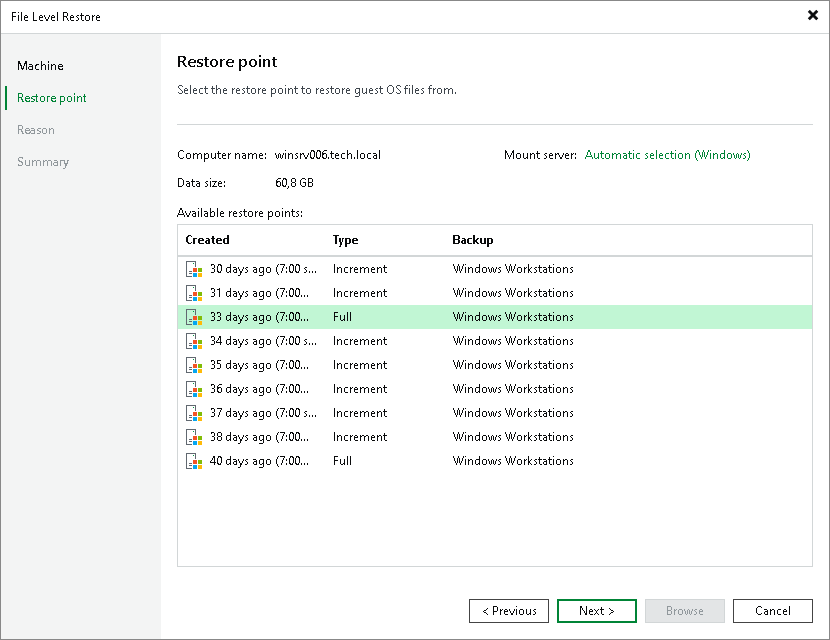Click 'Full' type in the 40 days row
830x640 pixels.
[x=342, y=461]
